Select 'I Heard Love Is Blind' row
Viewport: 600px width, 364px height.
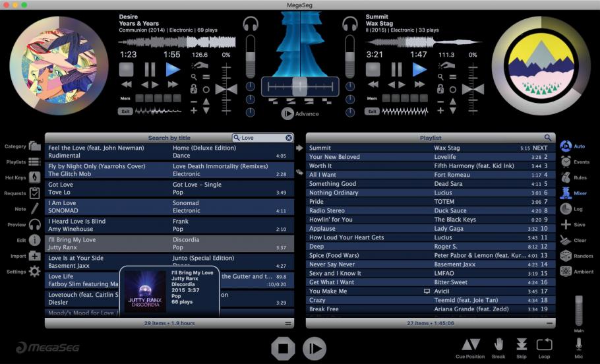pos(169,225)
